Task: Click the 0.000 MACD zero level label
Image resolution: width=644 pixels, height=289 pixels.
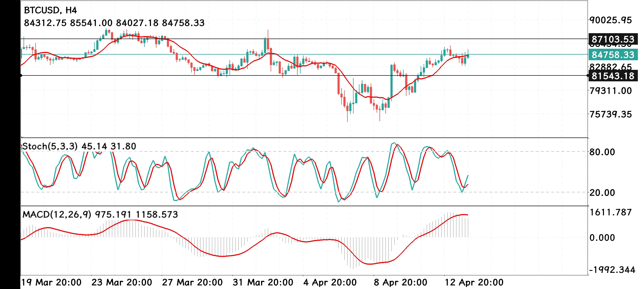Action: tap(602, 237)
